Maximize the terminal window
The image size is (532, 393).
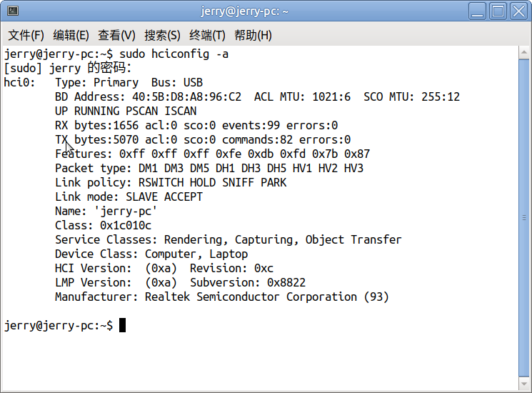498,11
